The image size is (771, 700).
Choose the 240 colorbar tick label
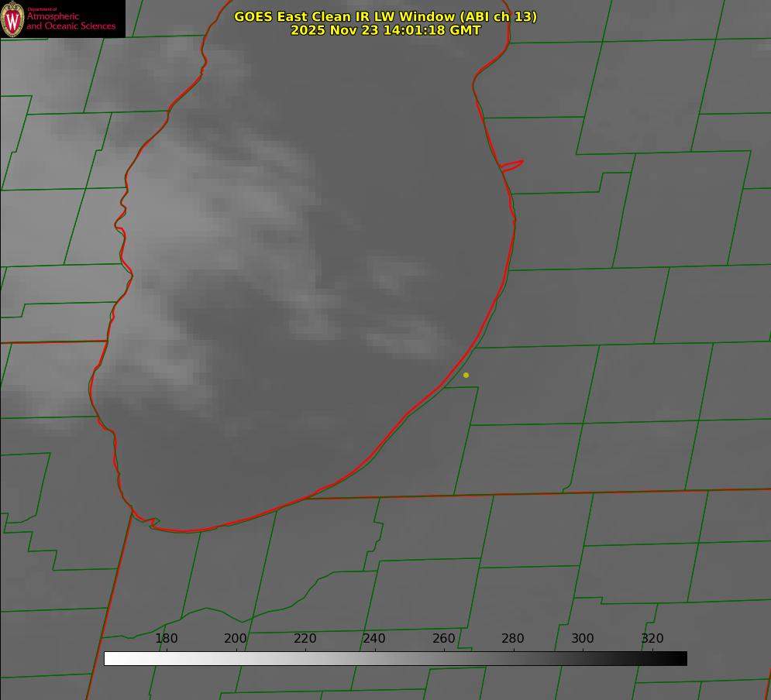[x=374, y=639]
